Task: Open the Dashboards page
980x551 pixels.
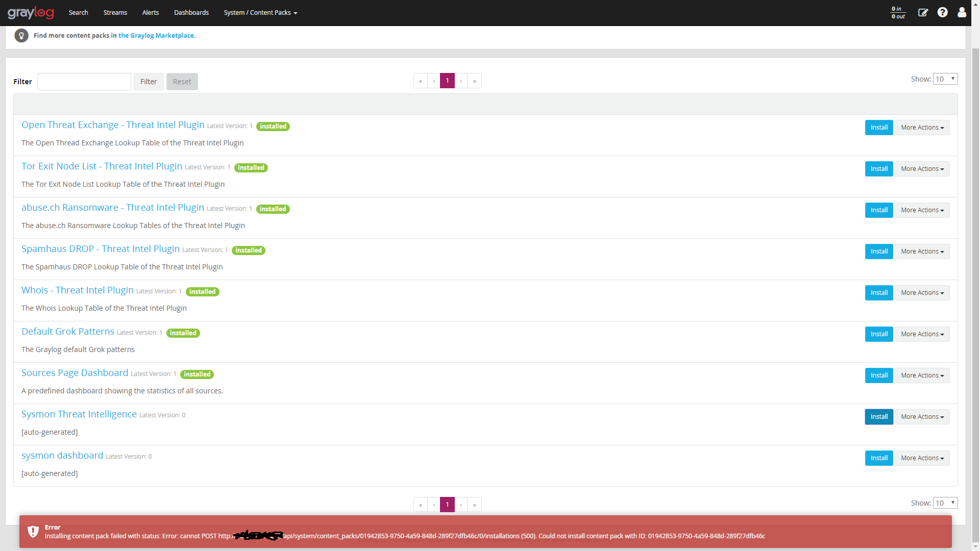Action: point(191,13)
